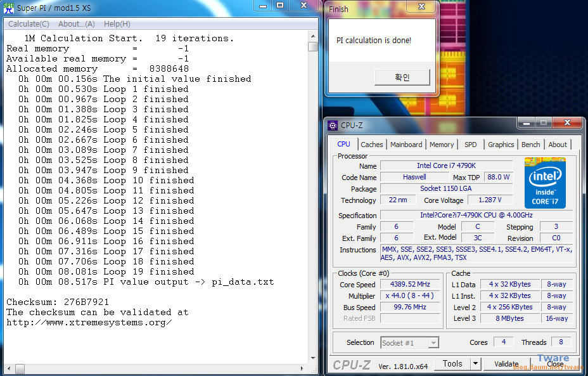Click the Super PI vertical scrollbar thumb

click(313, 46)
